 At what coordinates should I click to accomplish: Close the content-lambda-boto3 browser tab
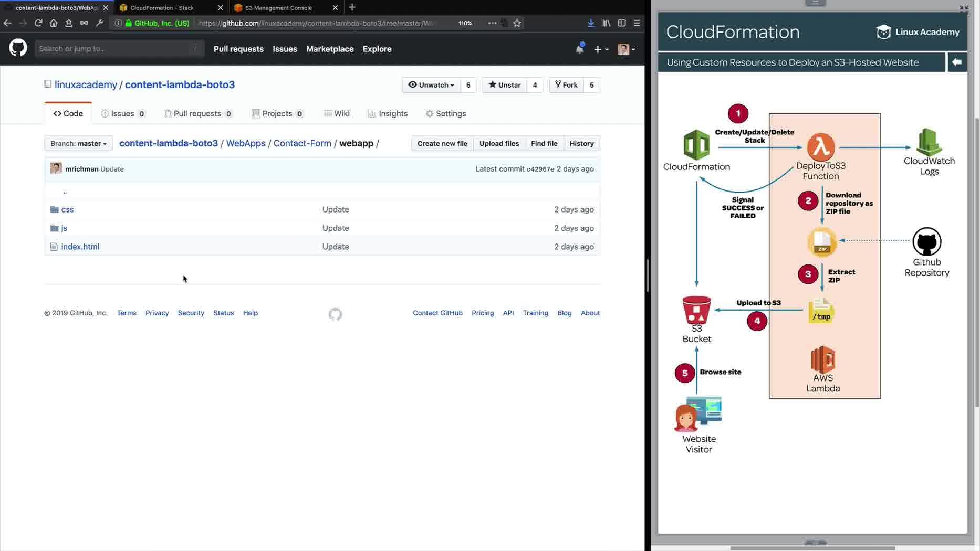[106, 8]
